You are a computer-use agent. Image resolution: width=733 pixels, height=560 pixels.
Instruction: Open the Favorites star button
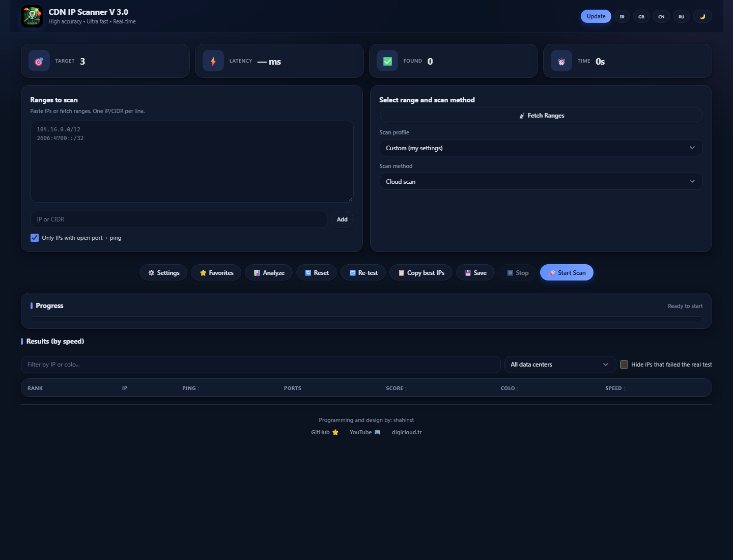click(x=216, y=272)
